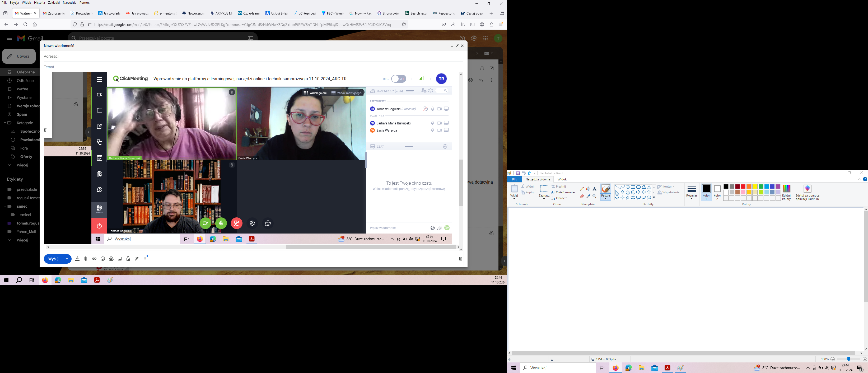This screenshot has width=868, height=373.
Task: Reload the page in Firefox
Action: tap(25, 24)
